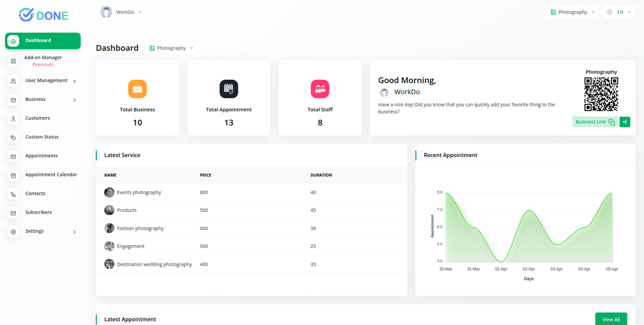Click the Customers person icon
The width and height of the screenshot is (644, 325).
[13, 119]
